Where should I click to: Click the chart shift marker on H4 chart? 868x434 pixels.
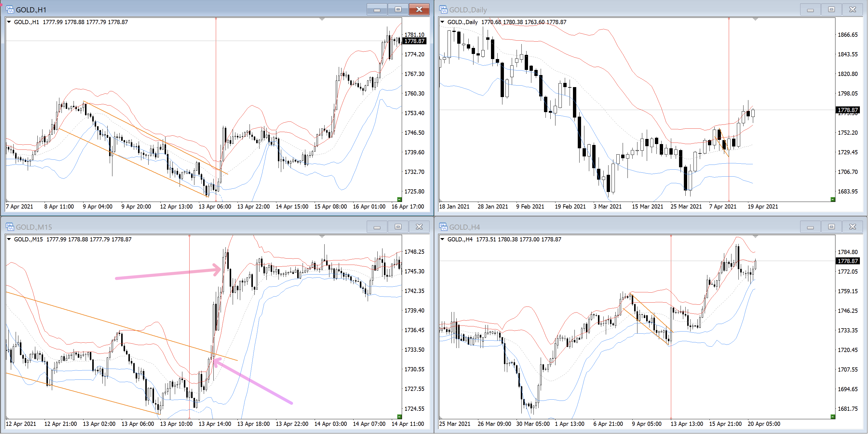click(x=756, y=237)
